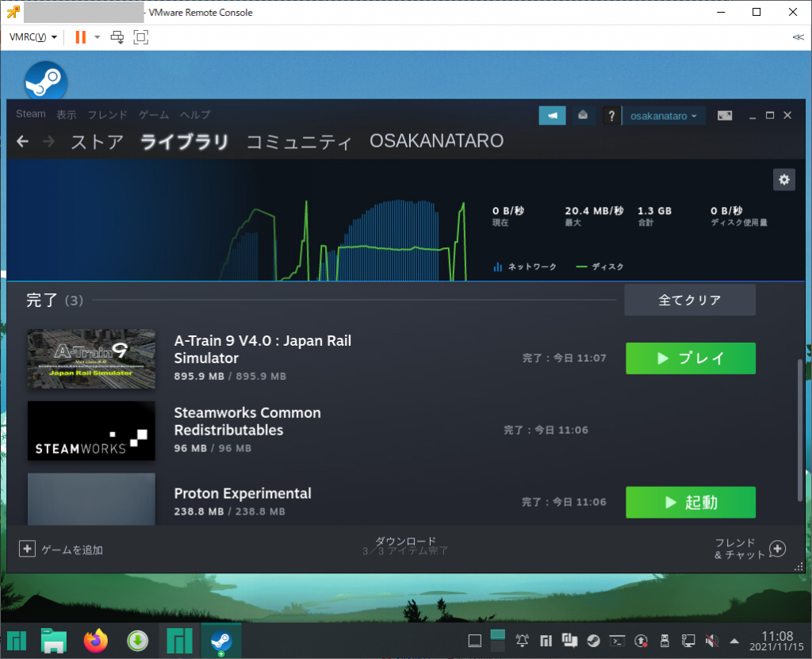Click the 1.3 GB total value

point(654,211)
